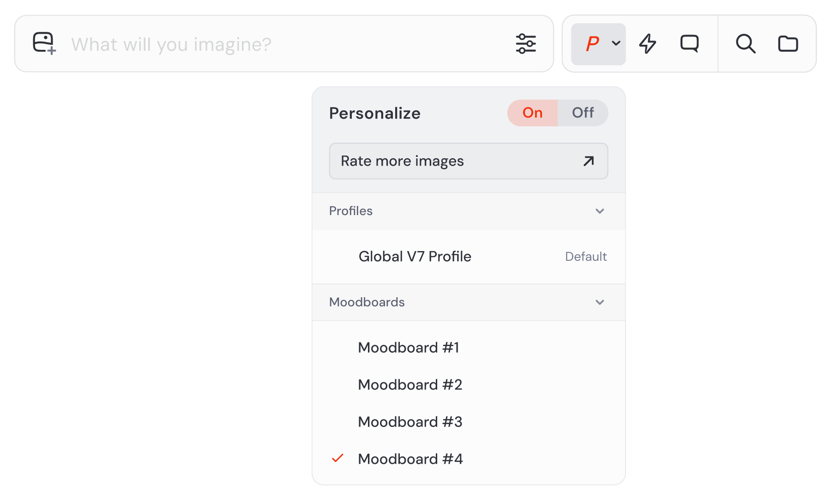Open the dropdown arrow next to P
Viewport: 831px width, 504px height.
pyautogui.click(x=616, y=43)
